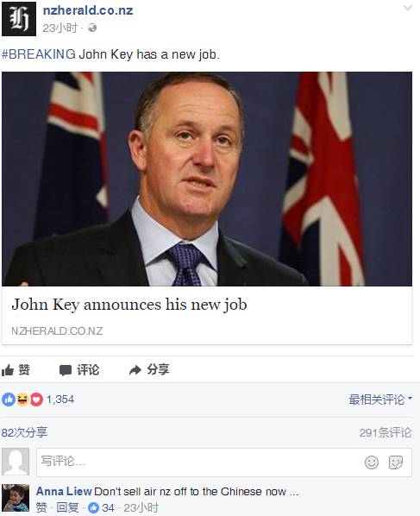Image resolution: width=420 pixels, height=516 pixels.
Task: Click the red heart love reaction icon
Action: point(36,400)
